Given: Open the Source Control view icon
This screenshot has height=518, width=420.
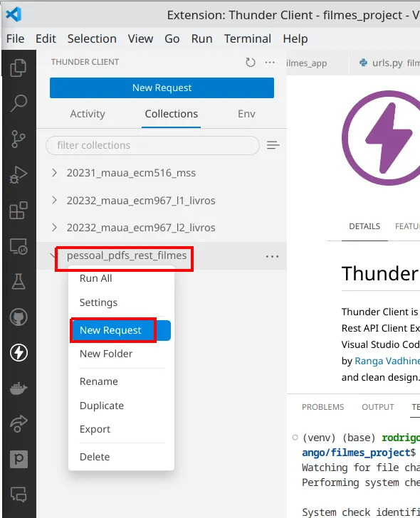Looking at the screenshot, I should [19, 139].
